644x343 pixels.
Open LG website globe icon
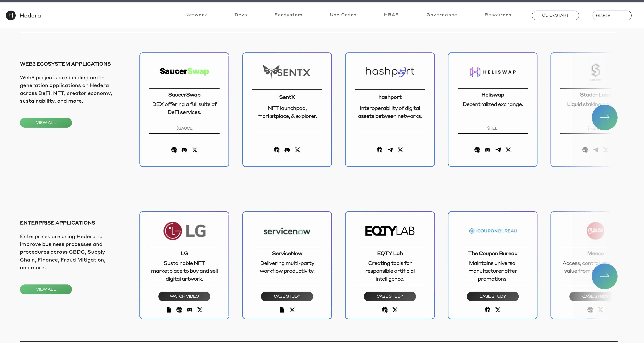179,310
